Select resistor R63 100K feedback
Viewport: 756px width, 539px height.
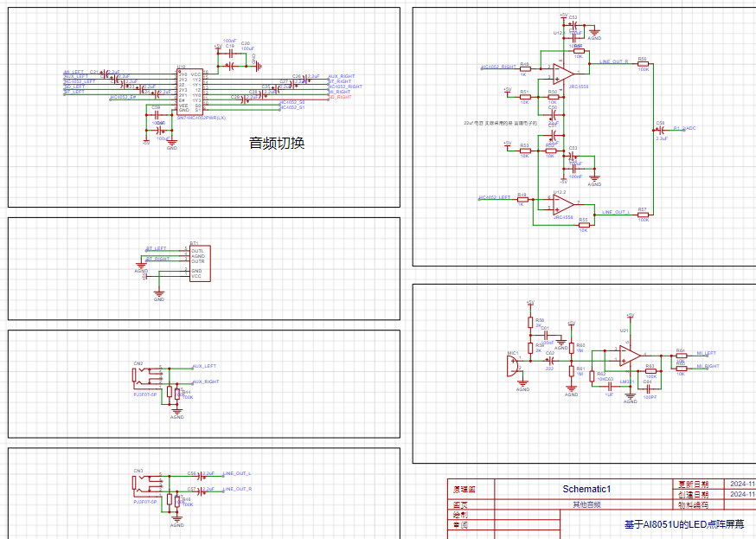pyautogui.click(x=650, y=371)
